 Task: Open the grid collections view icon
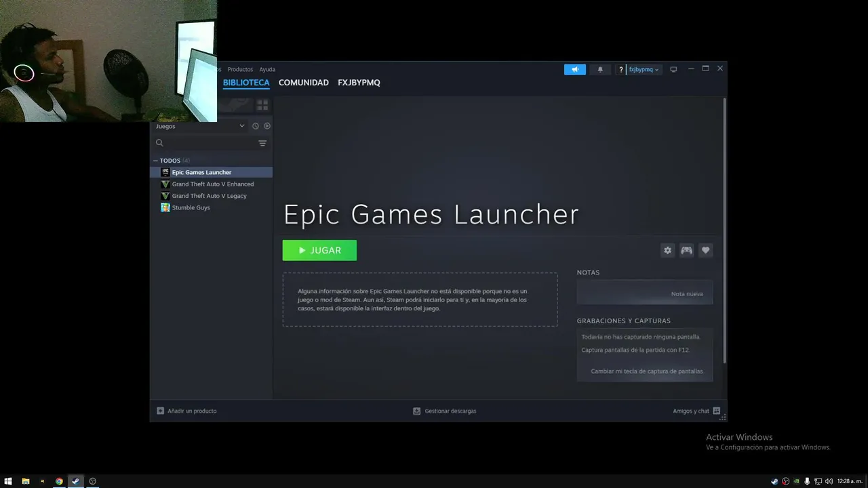pyautogui.click(x=262, y=105)
